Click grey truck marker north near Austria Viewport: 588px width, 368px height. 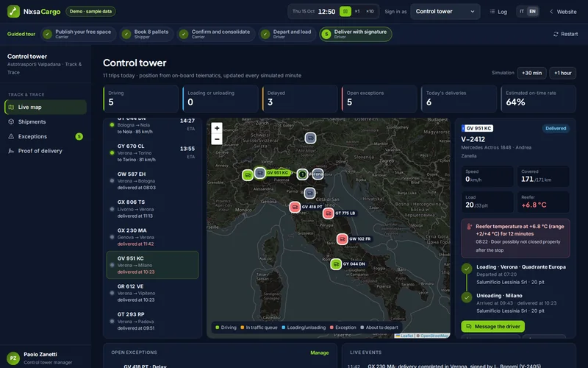coord(310,138)
